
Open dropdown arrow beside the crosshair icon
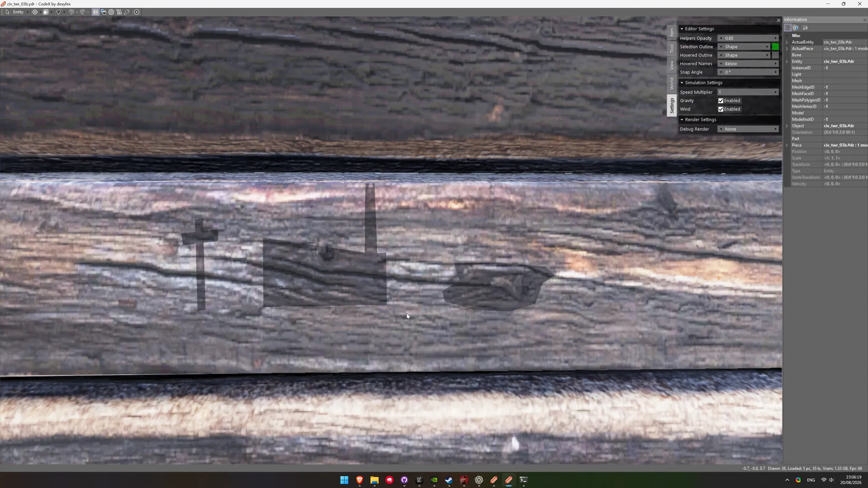[40, 12]
